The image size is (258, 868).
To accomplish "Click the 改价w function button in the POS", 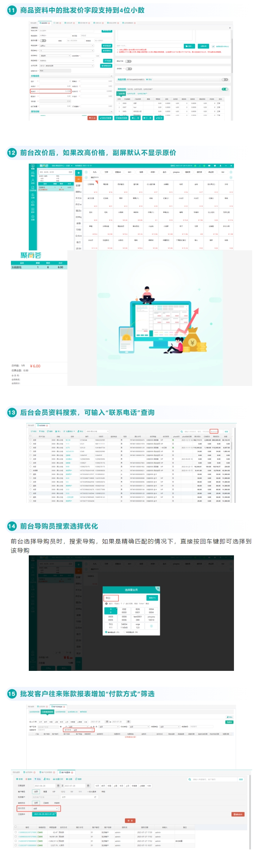I will [78, 204].
